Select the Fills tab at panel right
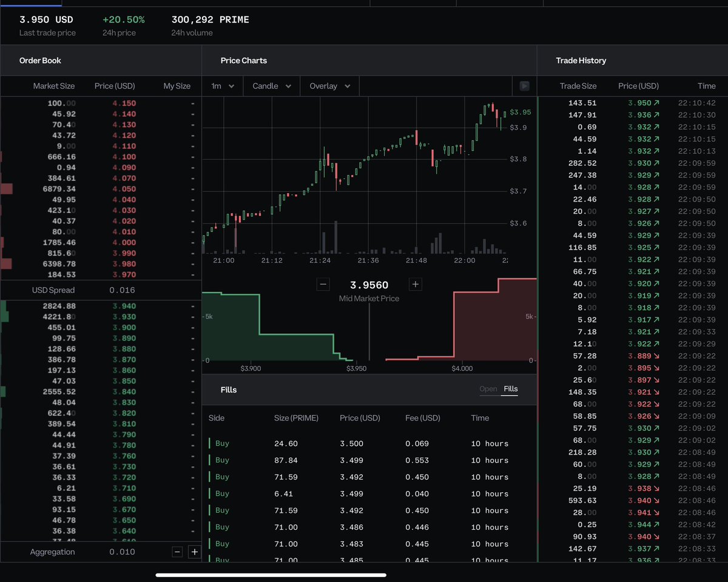The height and width of the screenshot is (582, 728). 511,389
